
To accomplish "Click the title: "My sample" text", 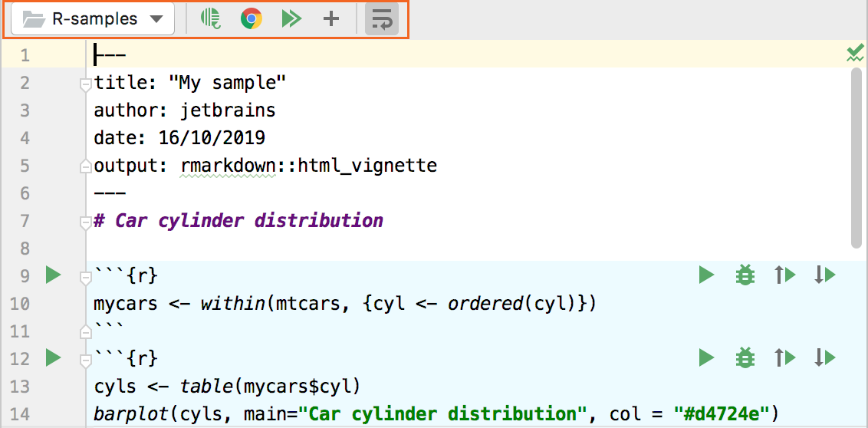I will 190,83.
